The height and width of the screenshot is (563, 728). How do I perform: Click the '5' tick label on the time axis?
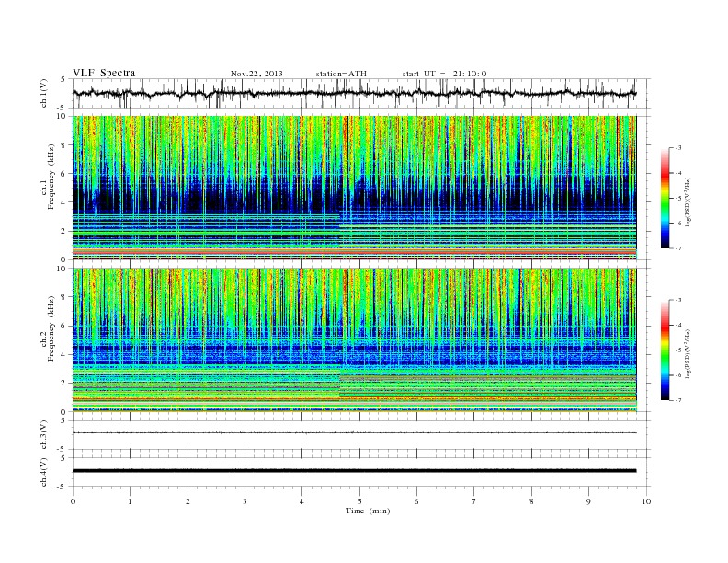click(x=359, y=501)
